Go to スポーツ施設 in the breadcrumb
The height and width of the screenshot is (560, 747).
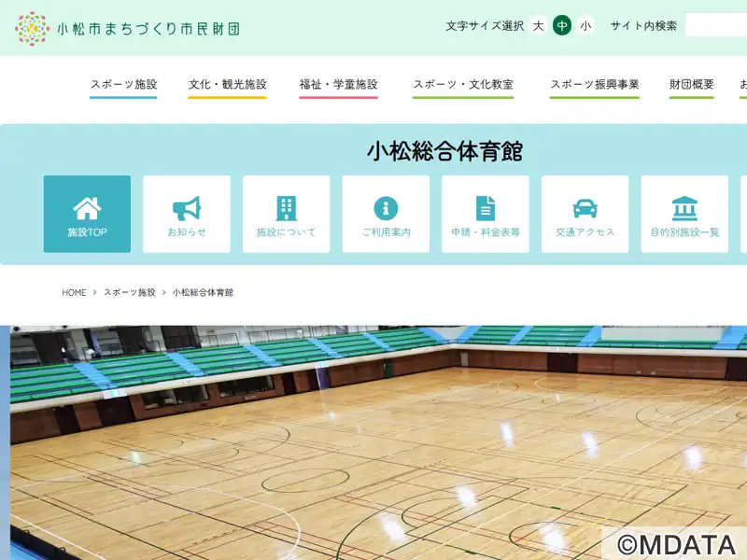point(130,292)
